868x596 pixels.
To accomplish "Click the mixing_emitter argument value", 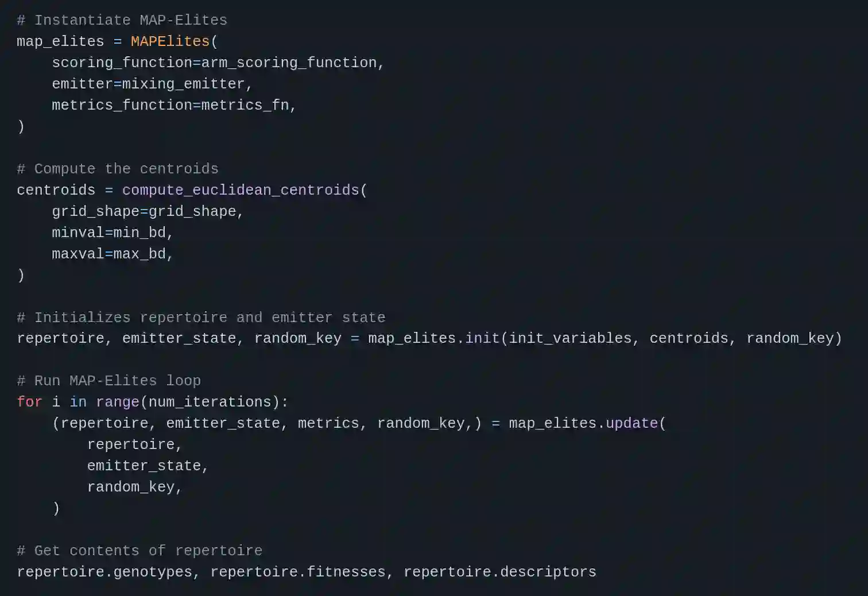I will [183, 84].
